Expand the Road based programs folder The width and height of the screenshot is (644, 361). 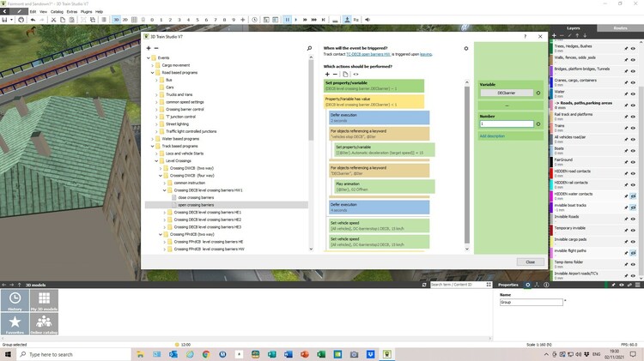pos(154,73)
